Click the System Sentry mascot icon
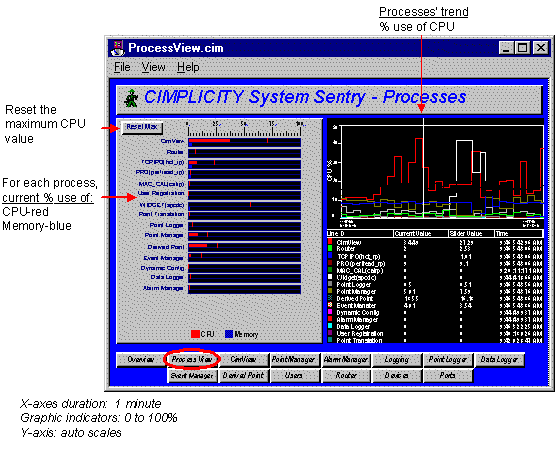 pyautogui.click(x=131, y=98)
